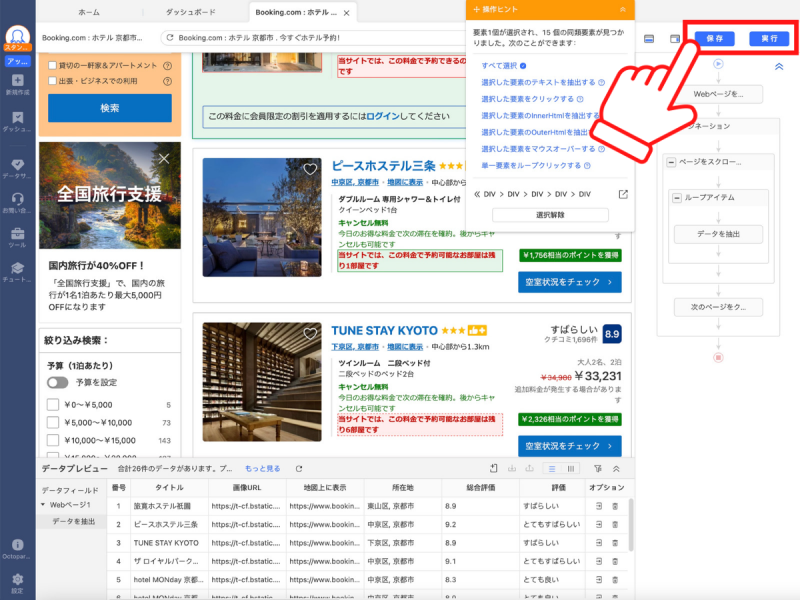Collapse the データプレビュー panel
The height and width of the screenshot is (600, 800).
pos(616,469)
